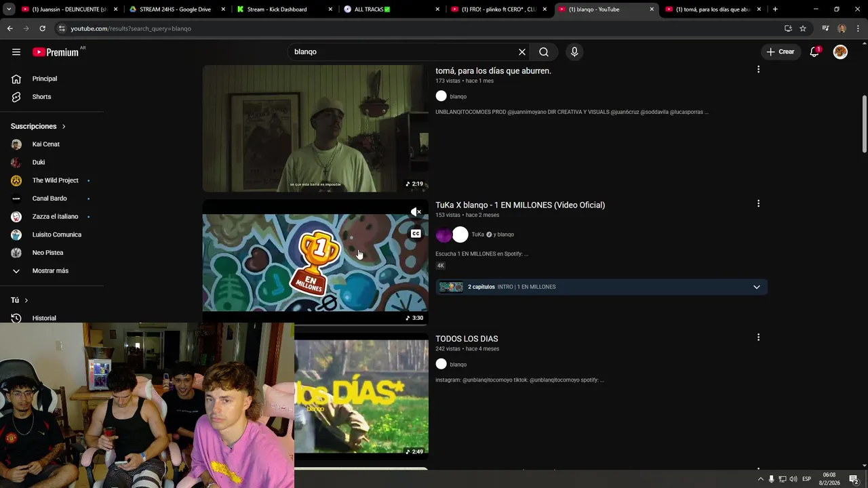This screenshot has width=868, height=488.
Task: Open more options for 'tomá, para los días' video
Action: 758,69
